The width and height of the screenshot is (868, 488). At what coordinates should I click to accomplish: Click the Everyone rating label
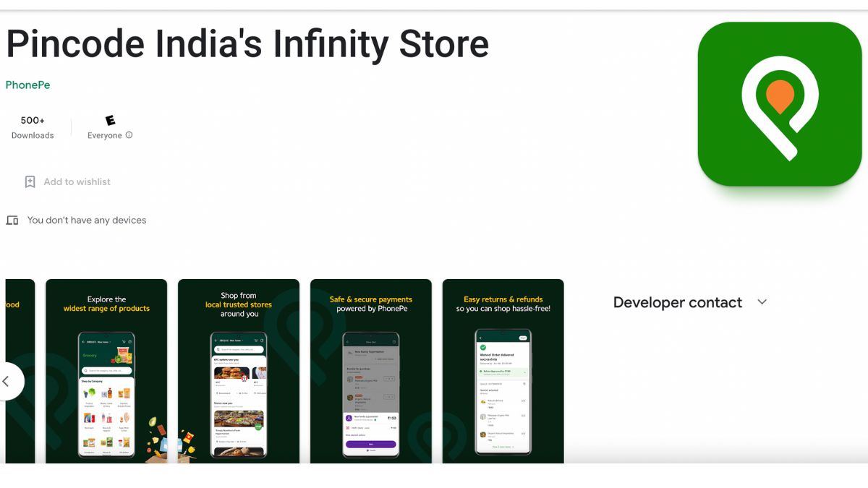(x=104, y=135)
